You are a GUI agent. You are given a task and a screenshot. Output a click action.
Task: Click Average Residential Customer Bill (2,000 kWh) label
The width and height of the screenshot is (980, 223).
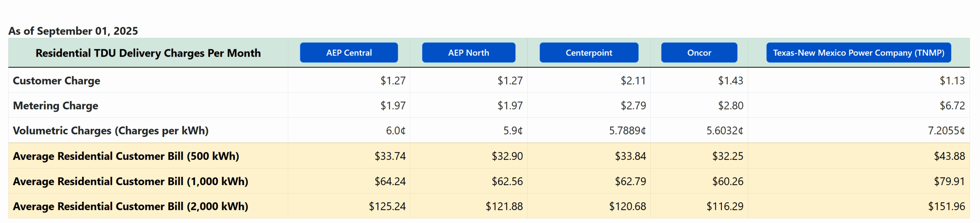pyautogui.click(x=131, y=207)
